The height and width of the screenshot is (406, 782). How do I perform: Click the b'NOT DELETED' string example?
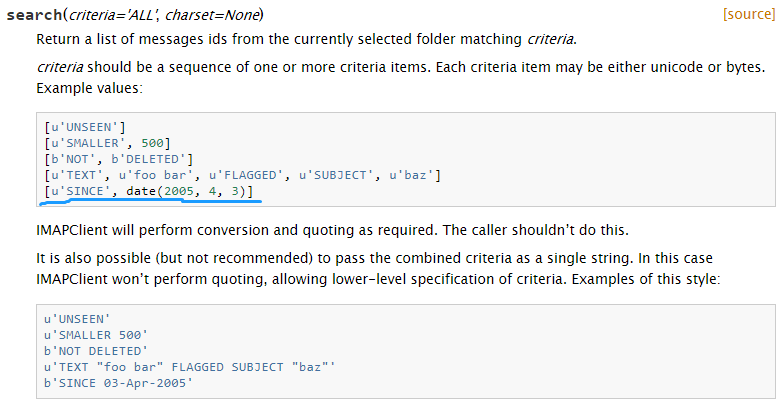coord(96,351)
